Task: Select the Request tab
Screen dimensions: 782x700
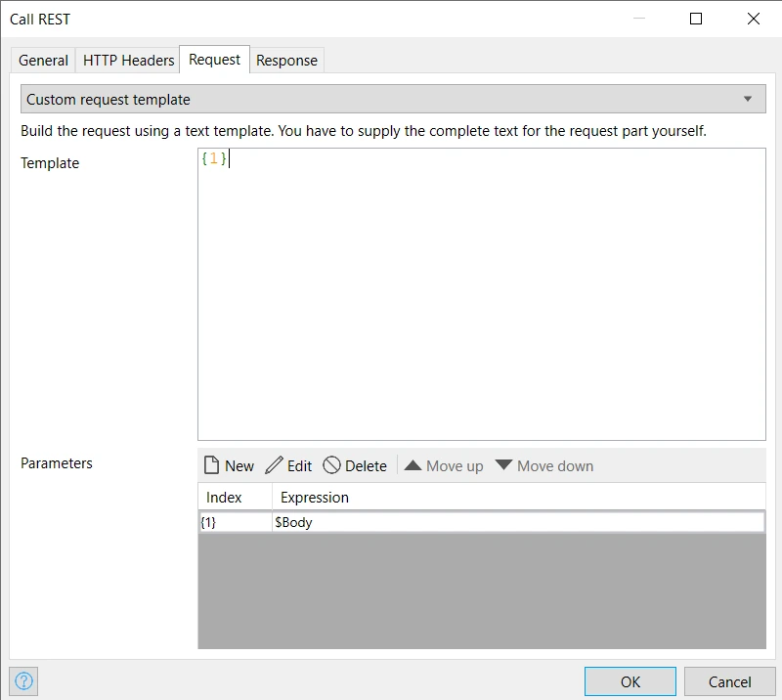Action: coord(214,60)
